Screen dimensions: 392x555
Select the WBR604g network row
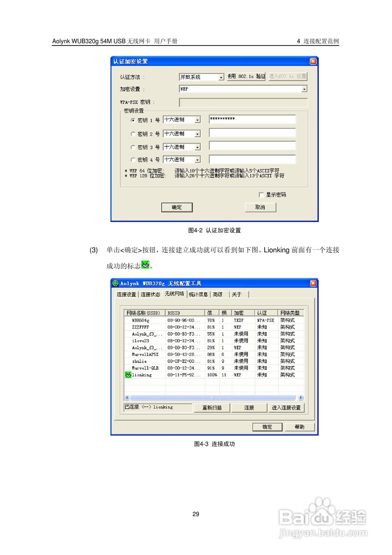click(214, 320)
